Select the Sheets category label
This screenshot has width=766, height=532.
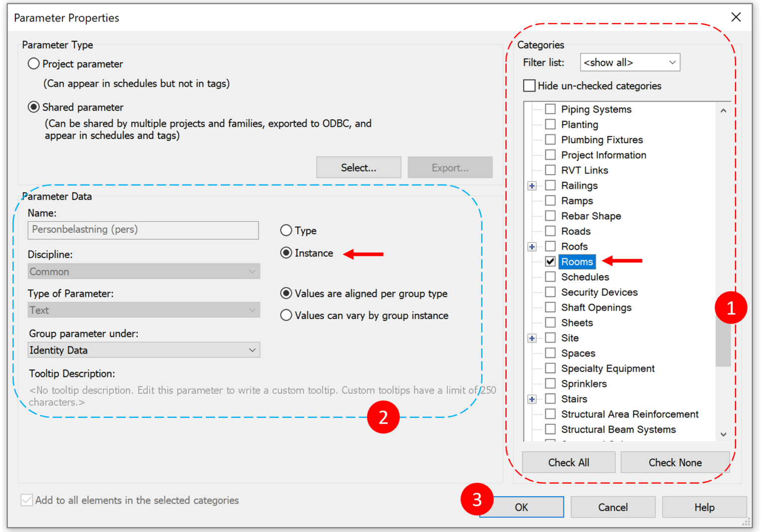pyautogui.click(x=577, y=323)
